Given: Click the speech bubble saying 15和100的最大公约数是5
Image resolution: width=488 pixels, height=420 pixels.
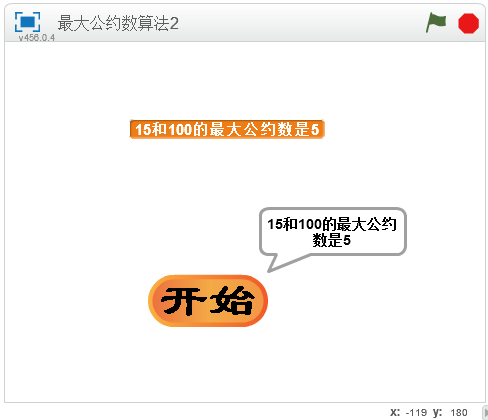Looking at the screenshot, I should (332, 232).
